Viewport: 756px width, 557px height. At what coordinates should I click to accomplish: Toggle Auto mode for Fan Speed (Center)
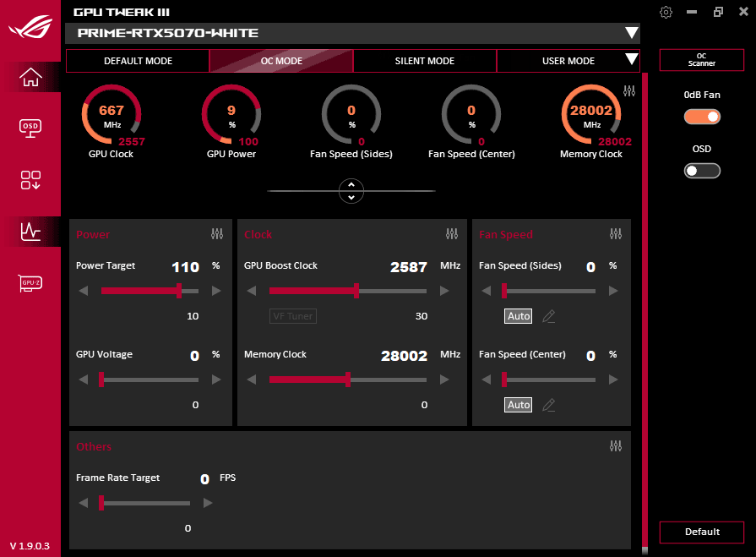pos(518,405)
